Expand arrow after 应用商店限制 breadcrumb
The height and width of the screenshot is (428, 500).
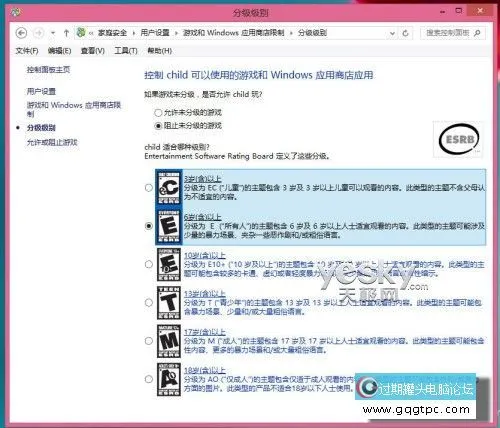(x=291, y=33)
